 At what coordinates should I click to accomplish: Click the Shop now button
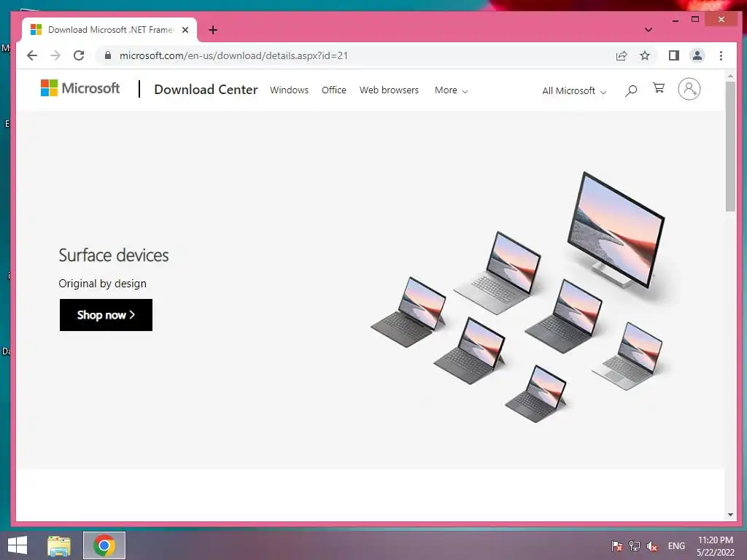pyautogui.click(x=106, y=315)
